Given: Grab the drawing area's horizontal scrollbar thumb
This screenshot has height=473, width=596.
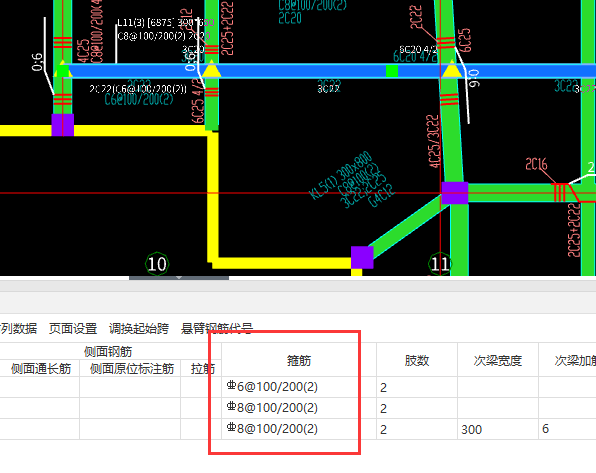Looking at the screenshot, I should point(179,278).
